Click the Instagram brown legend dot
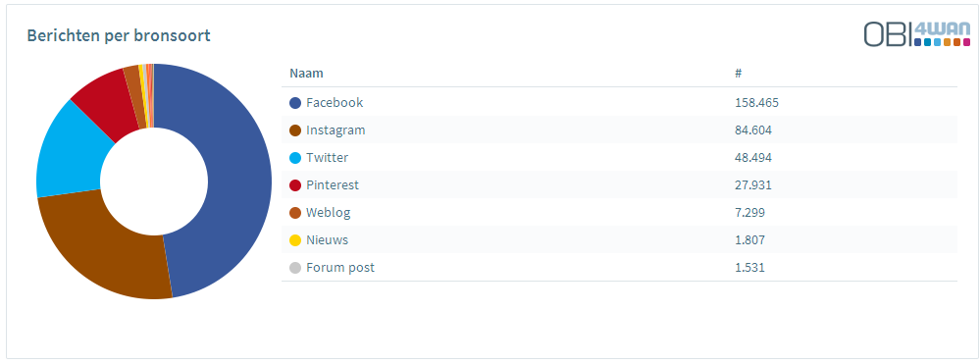Screen dimensions: 980x364 click(x=295, y=130)
